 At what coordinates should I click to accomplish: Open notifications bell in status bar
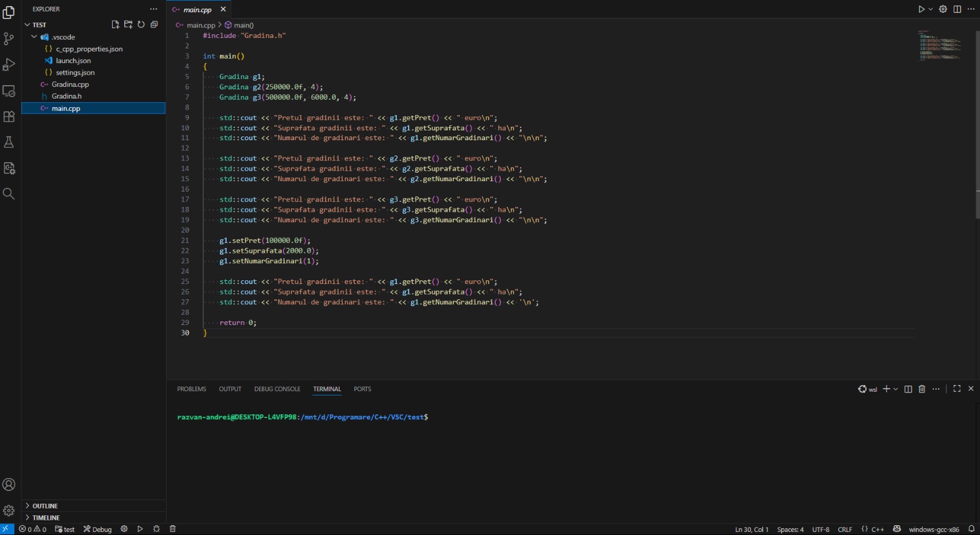coord(971,529)
